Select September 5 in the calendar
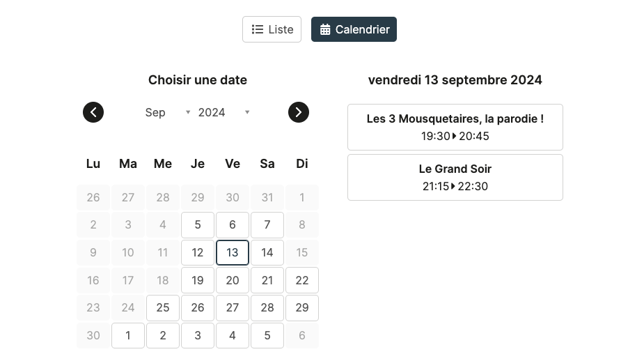The width and height of the screenshot is (644, 361). click(x=198, y=225)
